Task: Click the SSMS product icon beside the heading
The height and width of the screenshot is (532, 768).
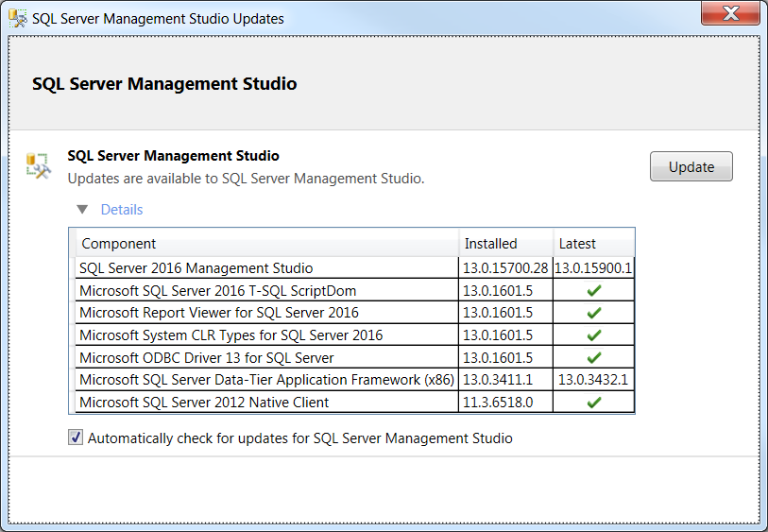Action: point(38,165)
